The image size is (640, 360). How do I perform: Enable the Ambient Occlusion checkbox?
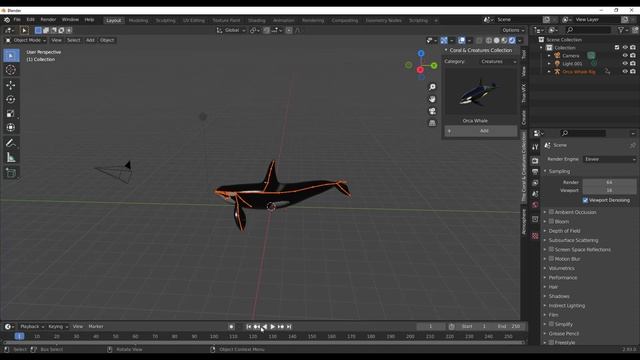551,212
